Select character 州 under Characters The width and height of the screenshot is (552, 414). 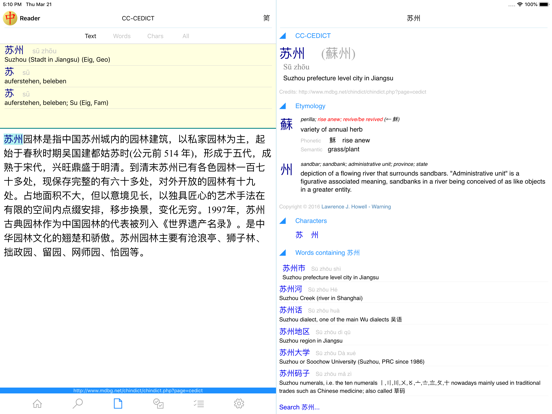315,235
